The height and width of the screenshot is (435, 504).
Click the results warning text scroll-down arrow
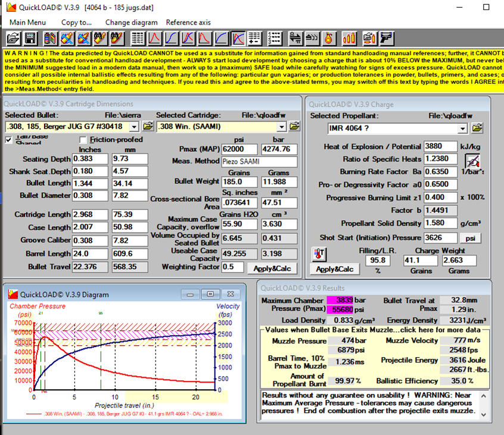(483, 415)
